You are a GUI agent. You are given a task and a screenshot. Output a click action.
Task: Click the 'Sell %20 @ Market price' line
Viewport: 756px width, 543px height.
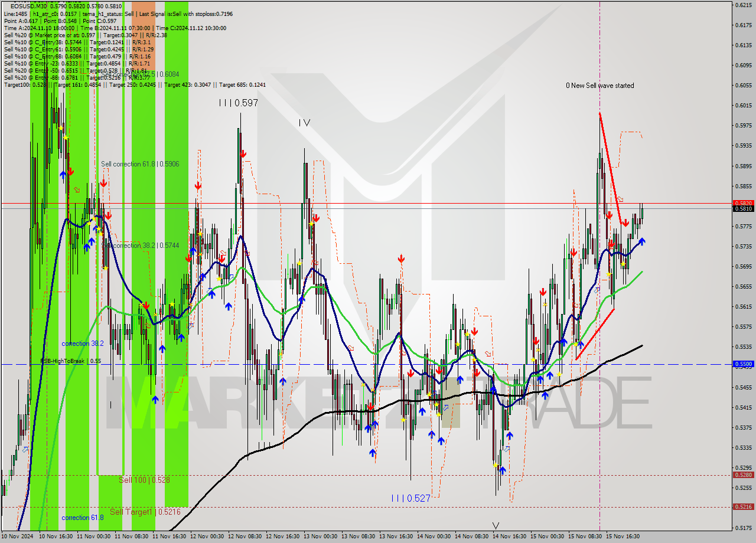pos(85,35)
